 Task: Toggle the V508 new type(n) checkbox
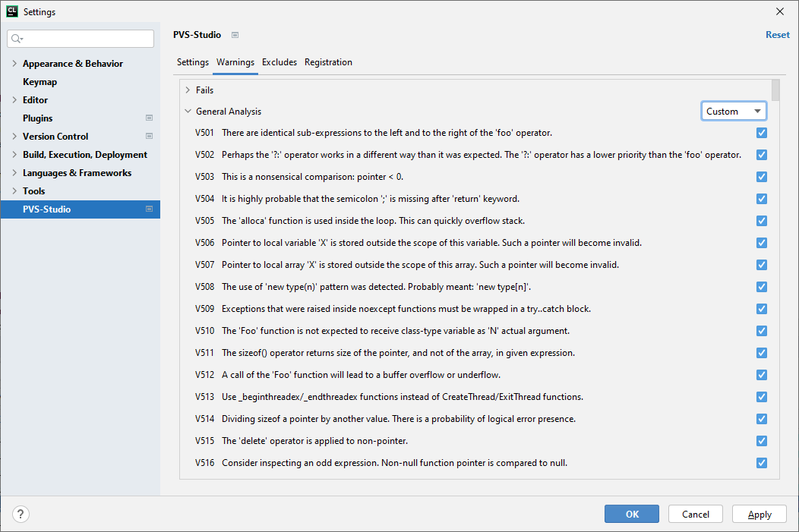(x=762, y=287)
